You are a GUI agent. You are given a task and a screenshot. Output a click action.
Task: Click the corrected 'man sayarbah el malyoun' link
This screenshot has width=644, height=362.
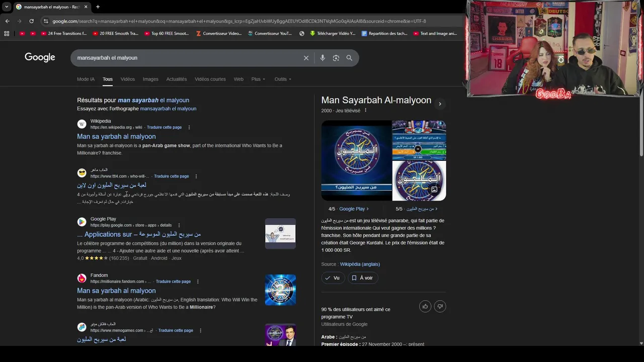click(153, 100)
